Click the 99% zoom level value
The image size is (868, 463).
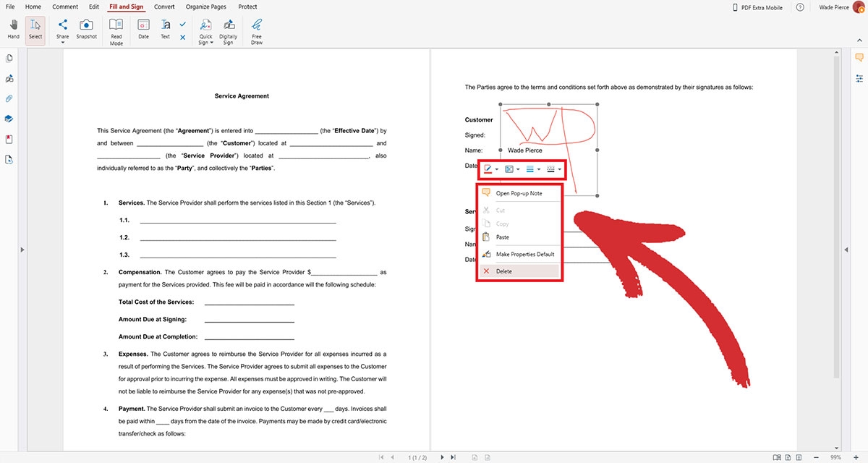click(x=835, y=457)
